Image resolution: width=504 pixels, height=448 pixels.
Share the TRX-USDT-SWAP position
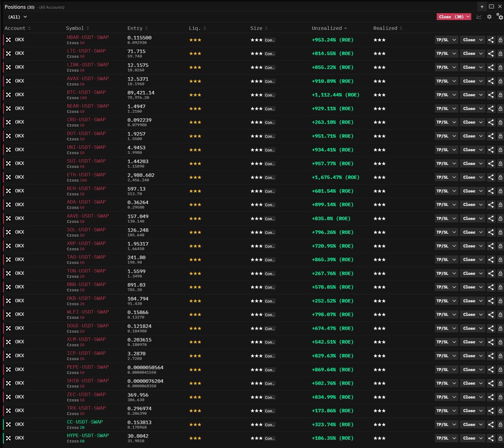[491, 411]
